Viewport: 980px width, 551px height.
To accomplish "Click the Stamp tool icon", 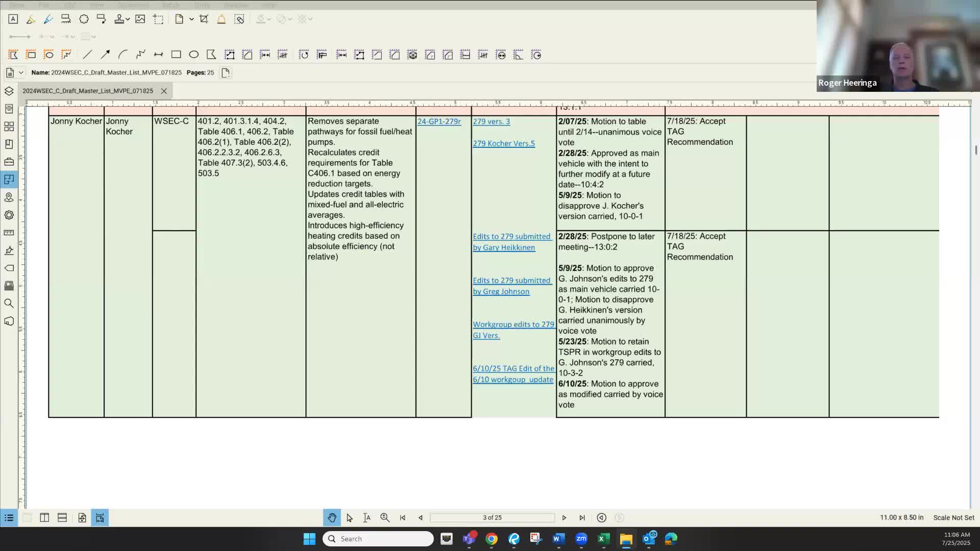I will 119,19.
